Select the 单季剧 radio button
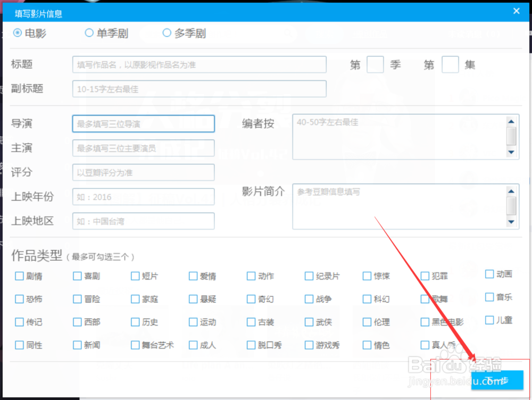 coord(89,32)
